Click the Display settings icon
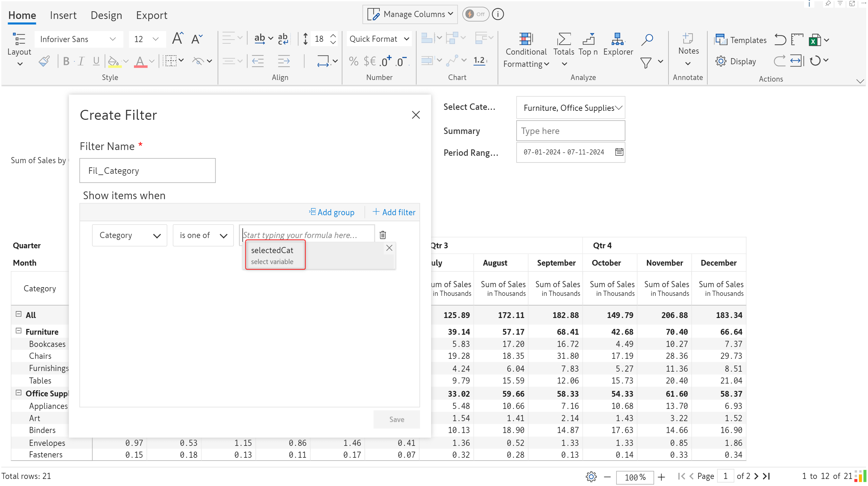 click(x=721, y=61)
